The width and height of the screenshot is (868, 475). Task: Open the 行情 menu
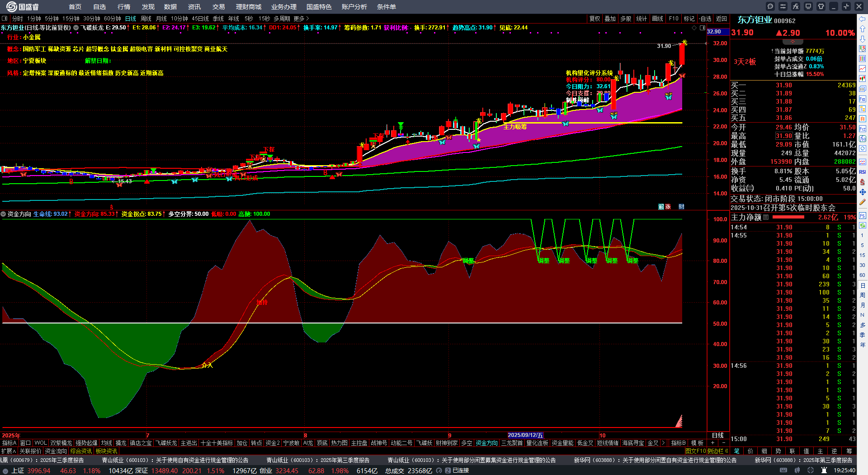(x=124, y=7)
